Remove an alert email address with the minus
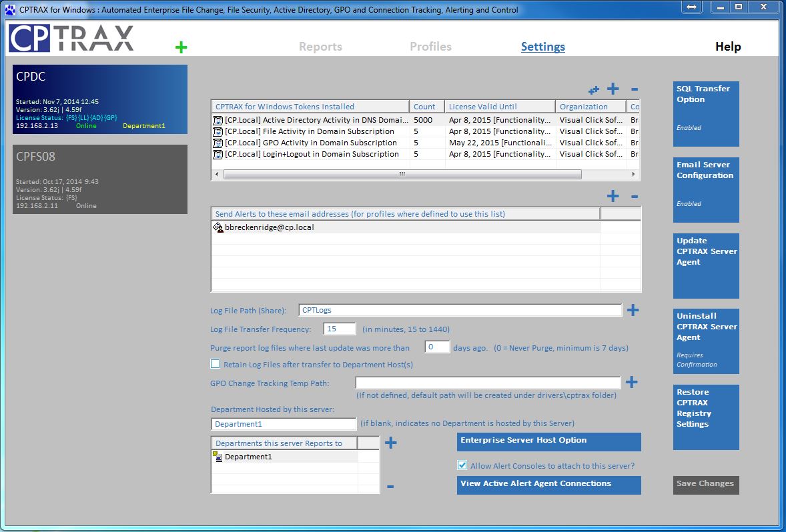Screen dimensions: 786x532 pos(635,197)
